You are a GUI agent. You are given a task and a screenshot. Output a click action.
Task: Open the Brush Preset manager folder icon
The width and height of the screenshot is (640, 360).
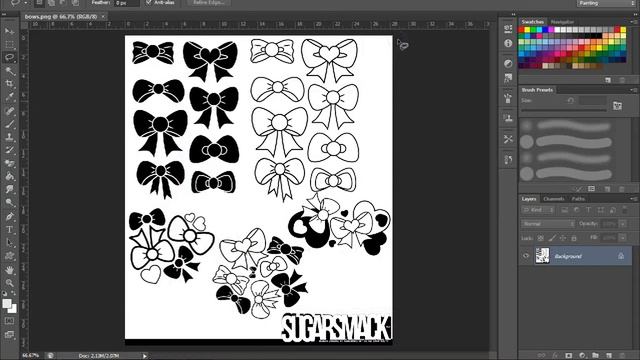click(x=618, y=106)
